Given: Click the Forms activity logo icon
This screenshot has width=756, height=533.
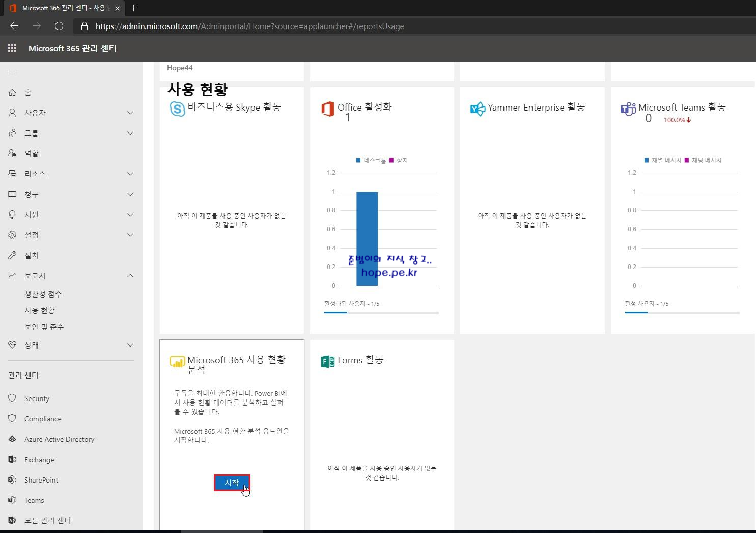Looking at the screenshot, I should pyautogui.click(x=328, y=361).
